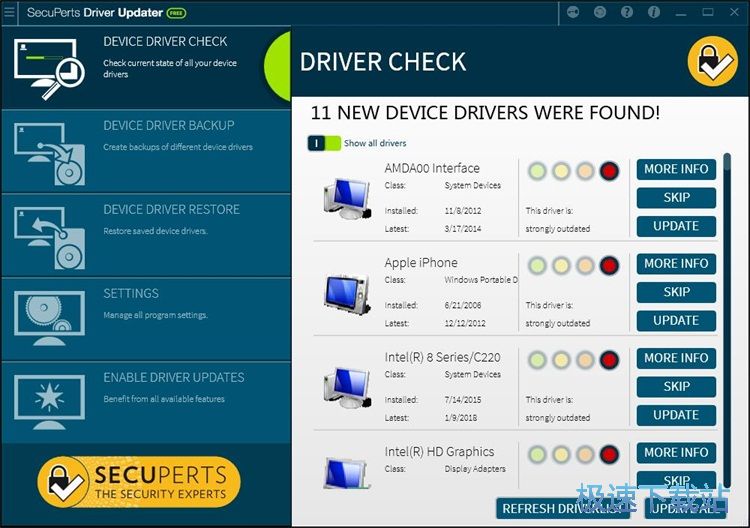Click the Refresh Drivers button
Image resolution: width=750 pixels, height=528 pixels.
562,508
